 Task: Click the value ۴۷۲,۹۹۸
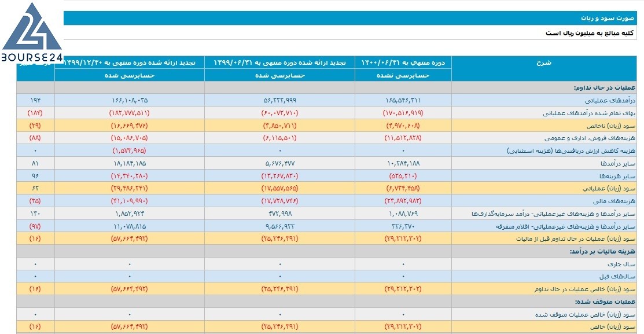[x=279, y=214]
